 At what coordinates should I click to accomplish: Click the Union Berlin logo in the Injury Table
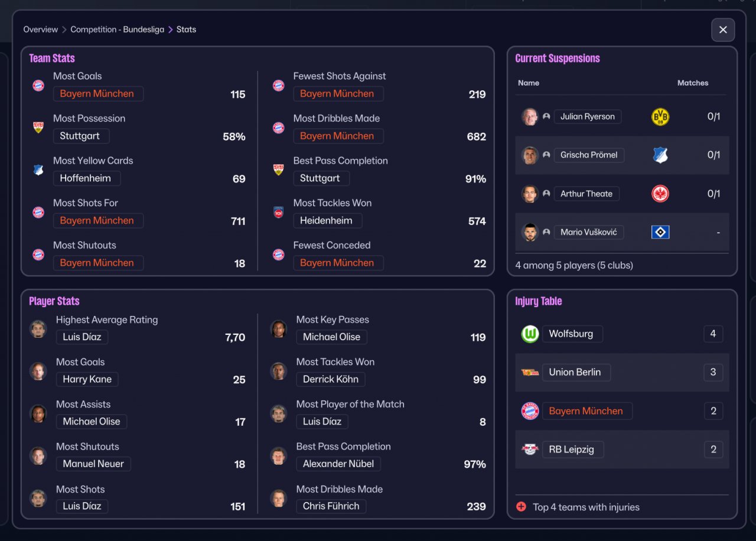[x=530, y=372]
